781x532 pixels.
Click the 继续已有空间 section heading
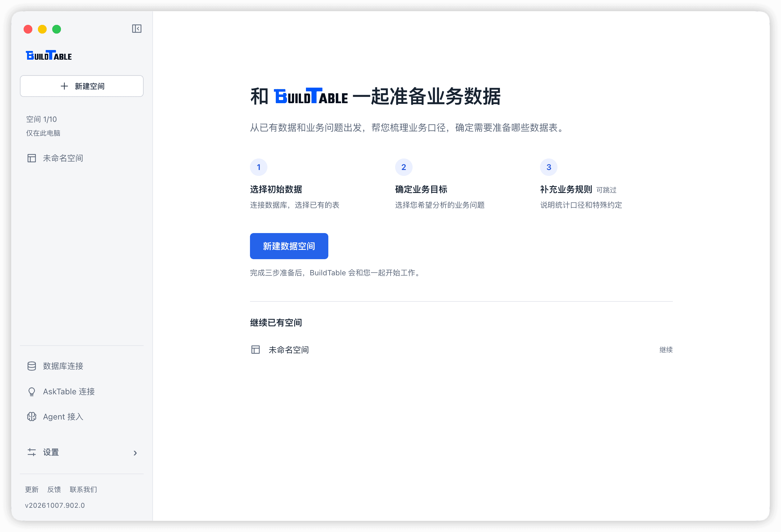(x=276, y=323)
